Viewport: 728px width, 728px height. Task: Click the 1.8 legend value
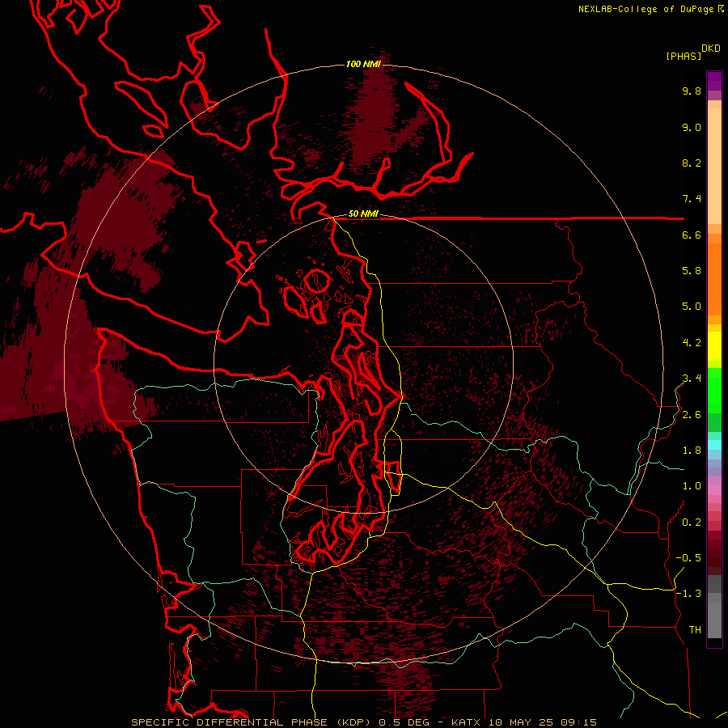point(692,451)
